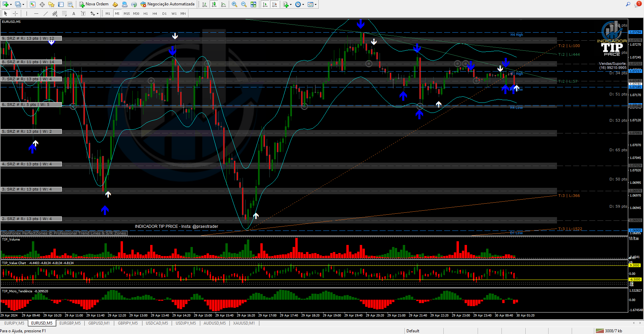Switch chart to candlesticks type

[214, 4]
